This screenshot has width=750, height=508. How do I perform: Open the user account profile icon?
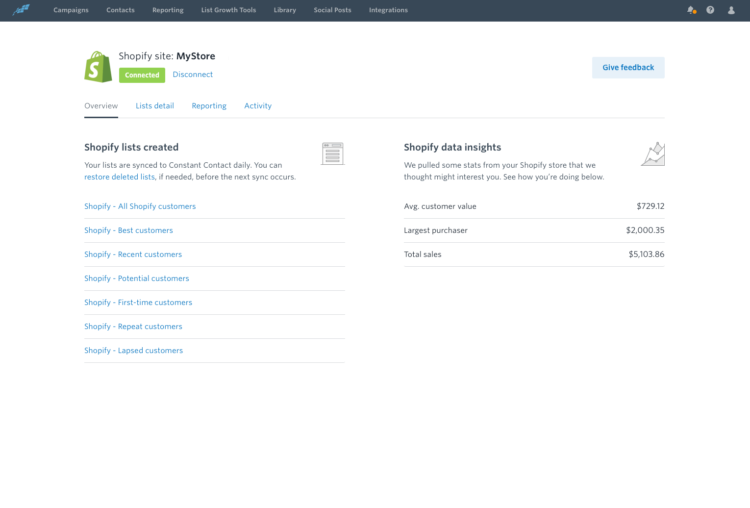pos(731,10)
